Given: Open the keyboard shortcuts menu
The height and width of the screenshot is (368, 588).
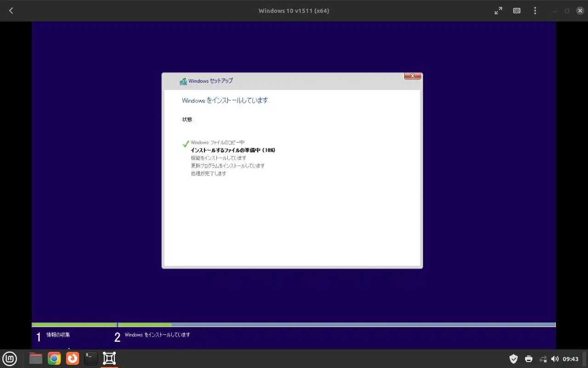Looking at the screenshot, I should click(517, 11).
